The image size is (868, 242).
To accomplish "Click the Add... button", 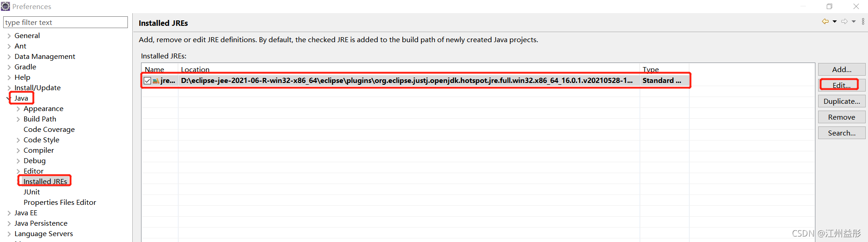I will [842, 69].
